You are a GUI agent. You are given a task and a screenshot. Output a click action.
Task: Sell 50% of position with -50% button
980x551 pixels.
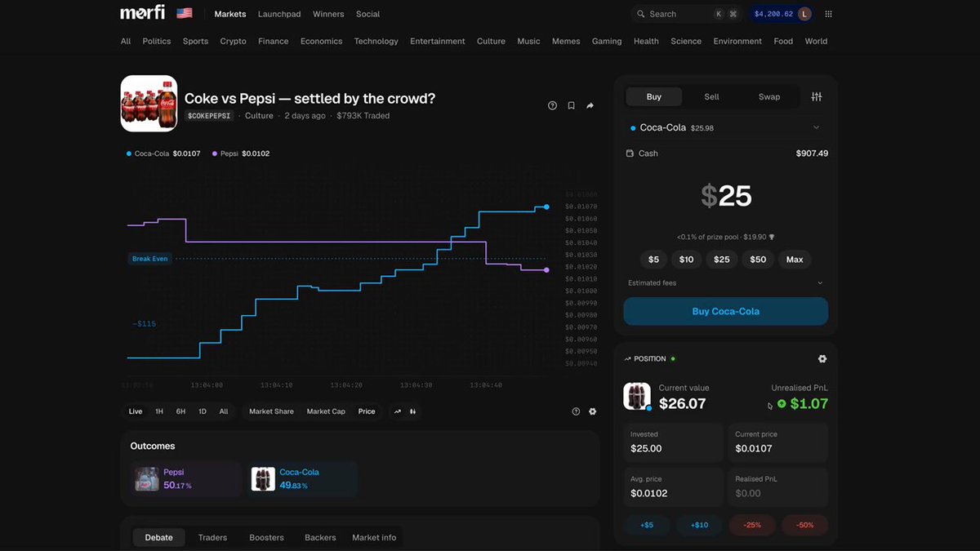click(805, 525)
